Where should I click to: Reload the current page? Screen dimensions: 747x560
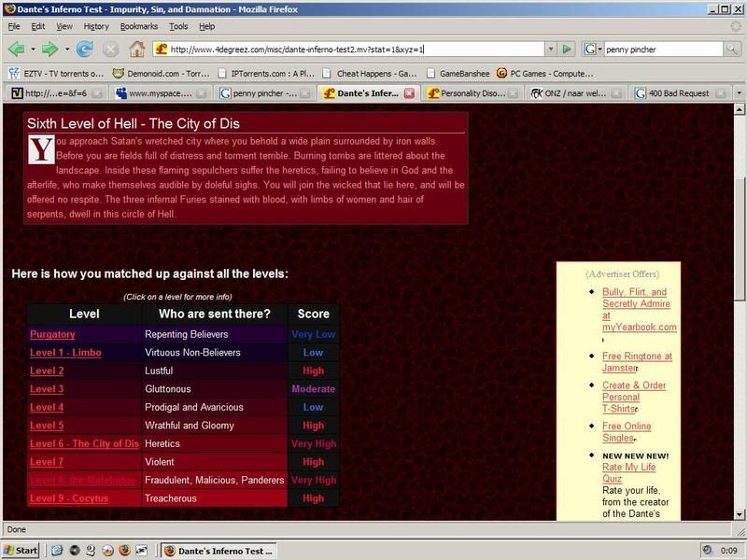(85, 49)
